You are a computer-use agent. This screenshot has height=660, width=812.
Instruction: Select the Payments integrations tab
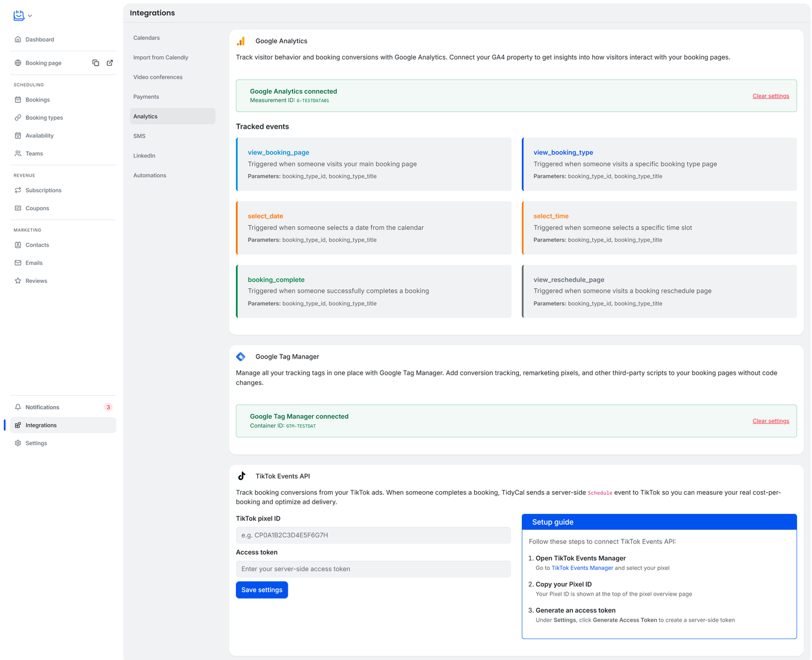pyautogui.click(x=173, y=97)
